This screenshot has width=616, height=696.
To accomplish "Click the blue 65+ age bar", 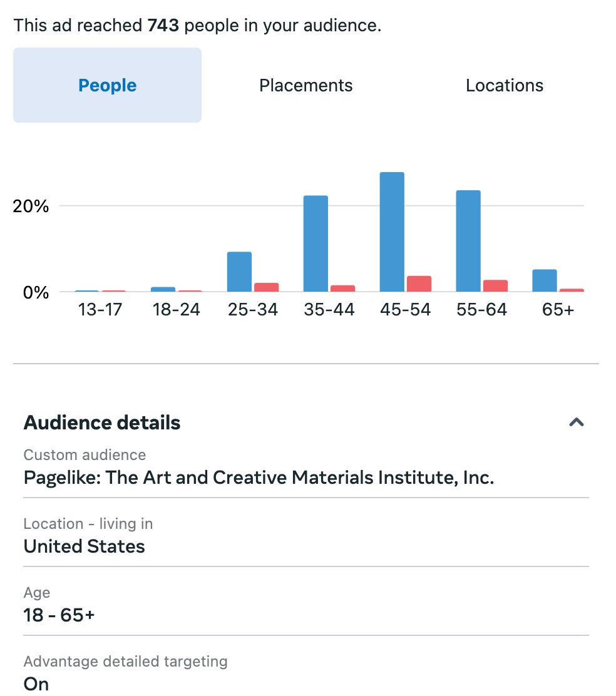I will tap(544, 280).
